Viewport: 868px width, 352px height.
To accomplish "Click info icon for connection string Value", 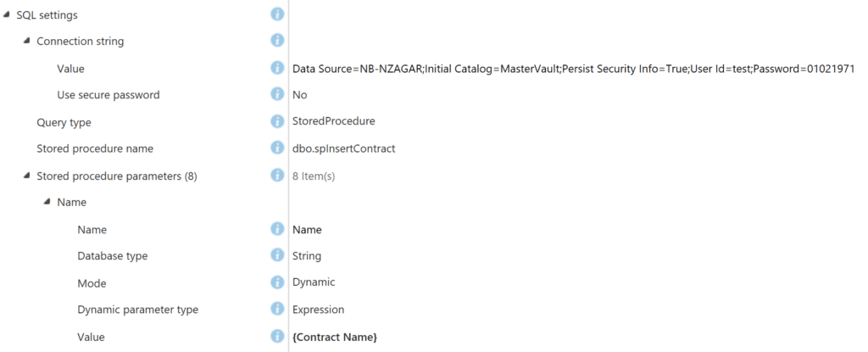I will [277, 68].
